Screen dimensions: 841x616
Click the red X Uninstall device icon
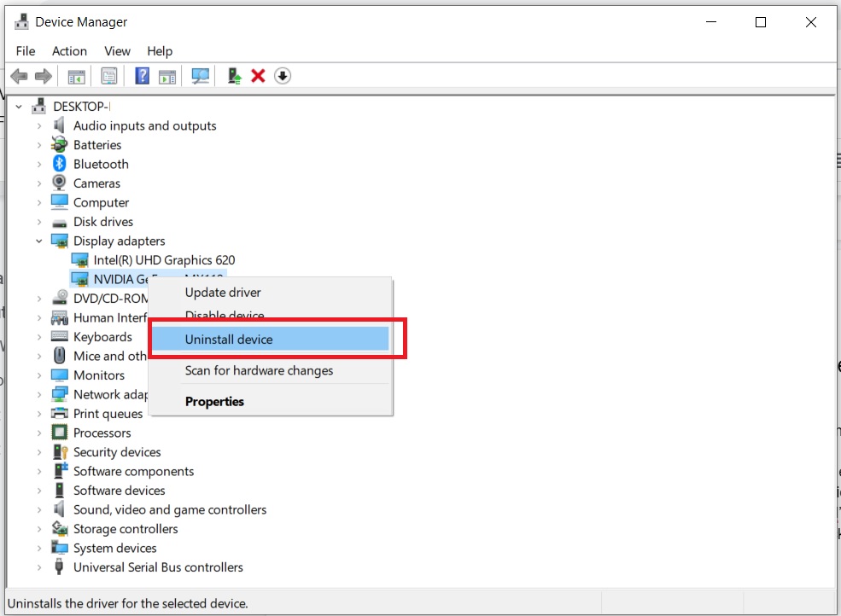pyautogui.click(x=258, y=76)
